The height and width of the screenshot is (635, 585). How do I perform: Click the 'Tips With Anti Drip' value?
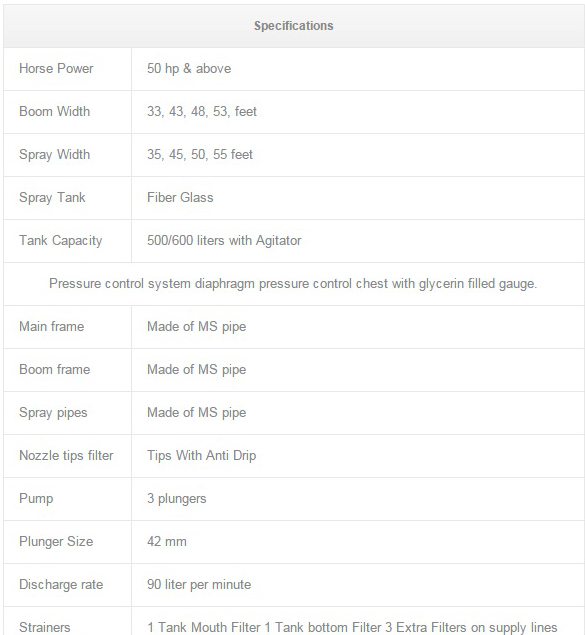point(202,456)
